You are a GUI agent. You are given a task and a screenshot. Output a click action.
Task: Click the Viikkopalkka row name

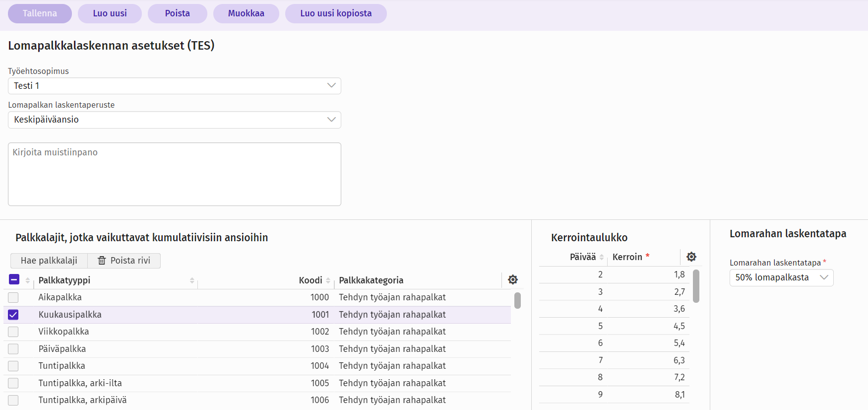[63, 332]
